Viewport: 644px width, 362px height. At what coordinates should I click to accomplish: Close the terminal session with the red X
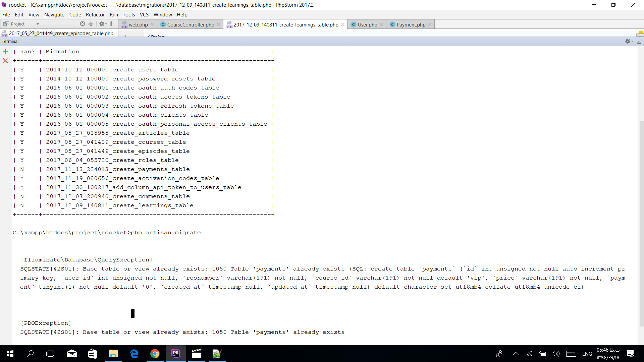pos(5,61)
